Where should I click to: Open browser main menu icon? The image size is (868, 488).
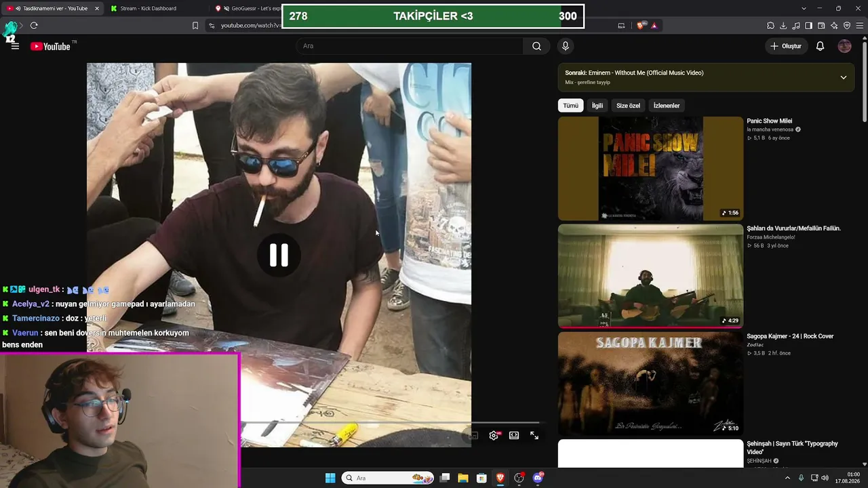tap(860, 26)
